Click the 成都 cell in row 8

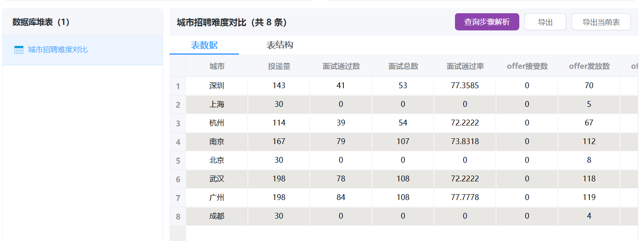click(217, 216)
